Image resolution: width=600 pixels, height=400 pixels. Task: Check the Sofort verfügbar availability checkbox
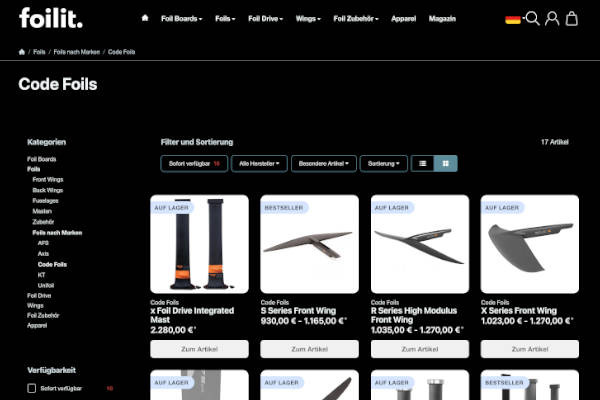click(x=32, y=388)
